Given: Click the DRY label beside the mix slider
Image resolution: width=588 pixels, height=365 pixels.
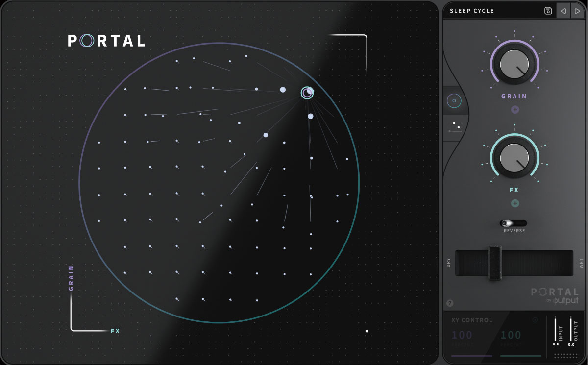Looking at the screenshot, I should pyautogui.click(x=448, y=263).
